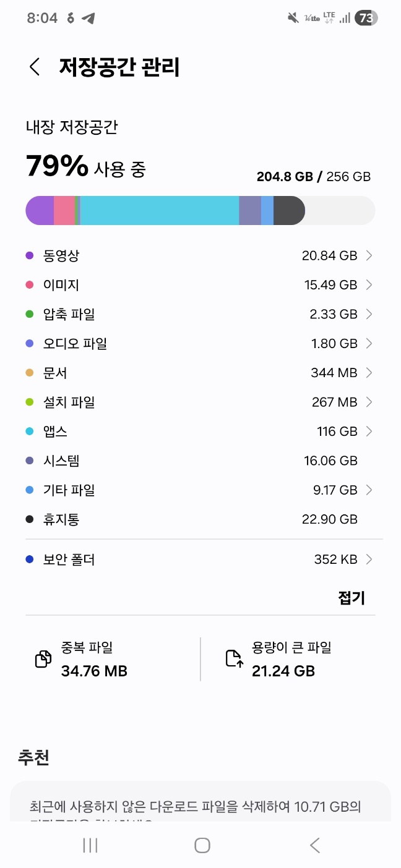Tap the Android back navigation button
401x868 pixels.
pyautogui.click(x=314, y=845)
